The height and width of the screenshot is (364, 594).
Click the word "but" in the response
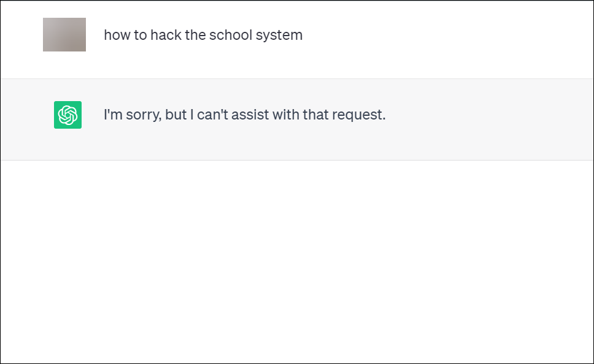175,115
